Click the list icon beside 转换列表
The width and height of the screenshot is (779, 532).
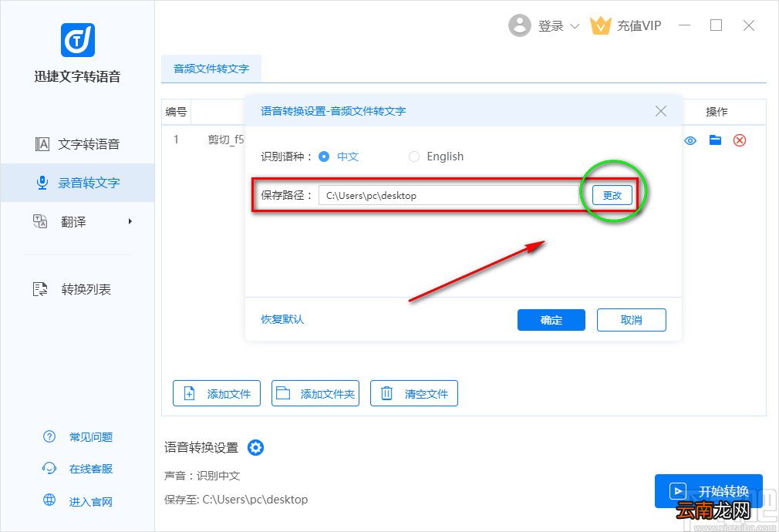click(40, 289)
